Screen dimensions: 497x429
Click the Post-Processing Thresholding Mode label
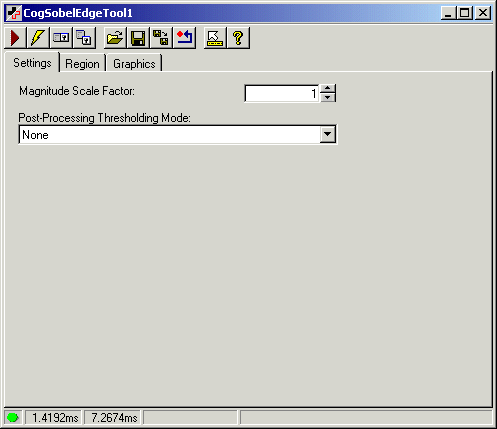104,118
